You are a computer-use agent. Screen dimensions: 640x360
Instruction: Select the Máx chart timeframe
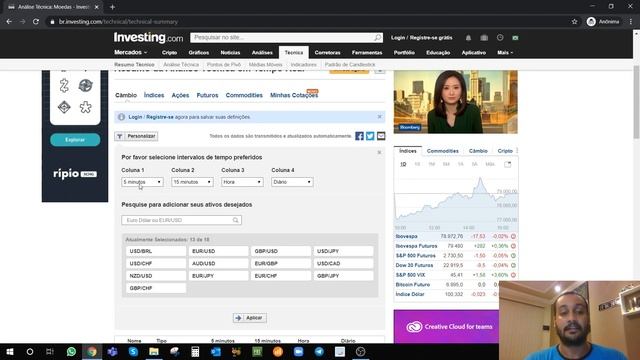[490, 164]
